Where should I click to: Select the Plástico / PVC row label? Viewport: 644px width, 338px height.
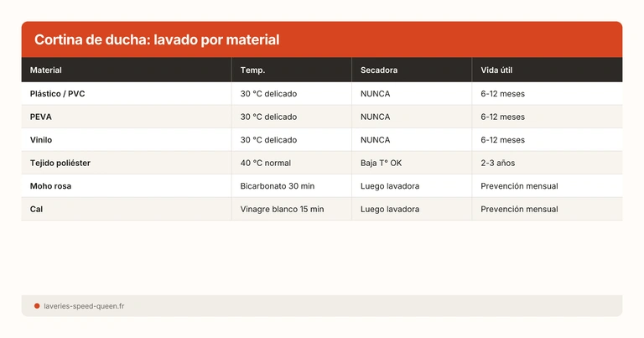point(57,94)
